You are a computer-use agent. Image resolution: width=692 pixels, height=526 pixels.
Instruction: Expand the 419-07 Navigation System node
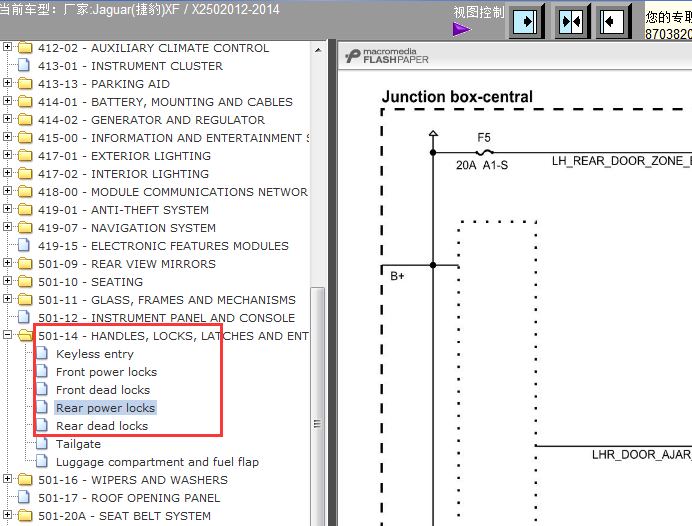tap(7, 226)
